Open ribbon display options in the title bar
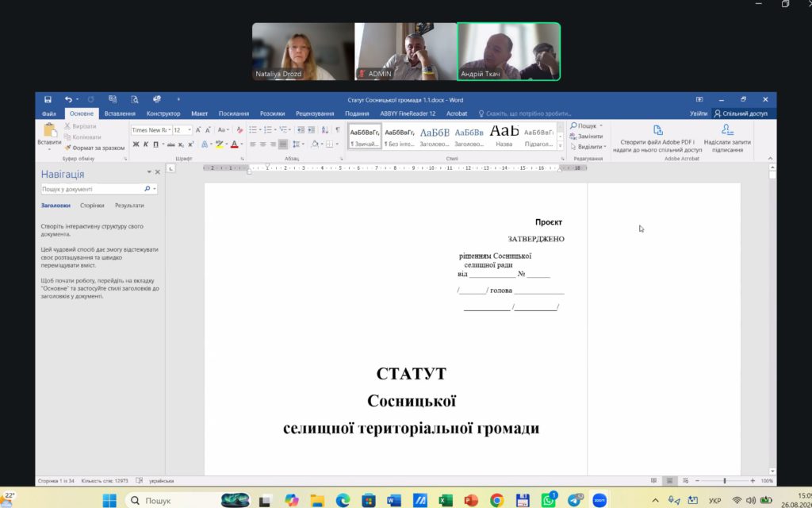The image size is (812, 508). (x=699, y=99)
